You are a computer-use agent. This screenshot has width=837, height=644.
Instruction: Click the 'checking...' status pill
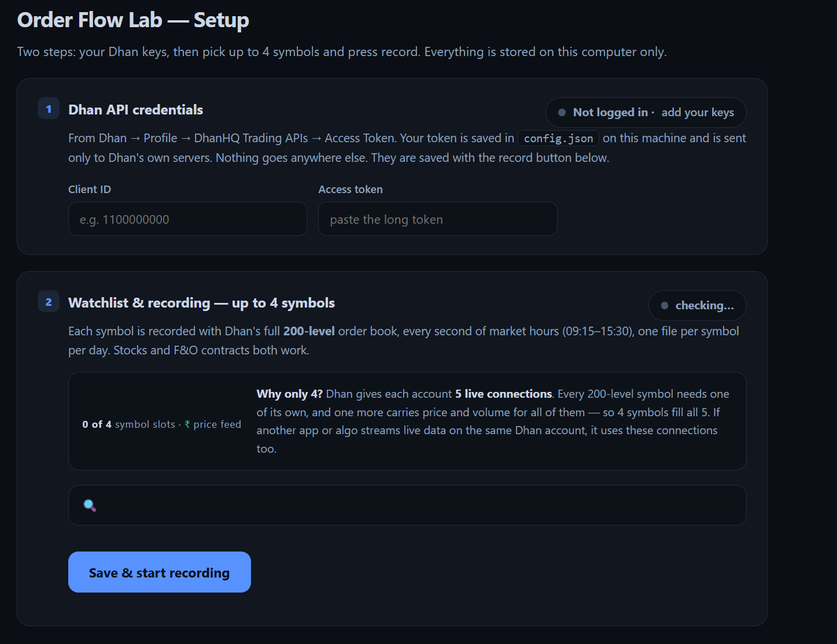click(697, 305)
